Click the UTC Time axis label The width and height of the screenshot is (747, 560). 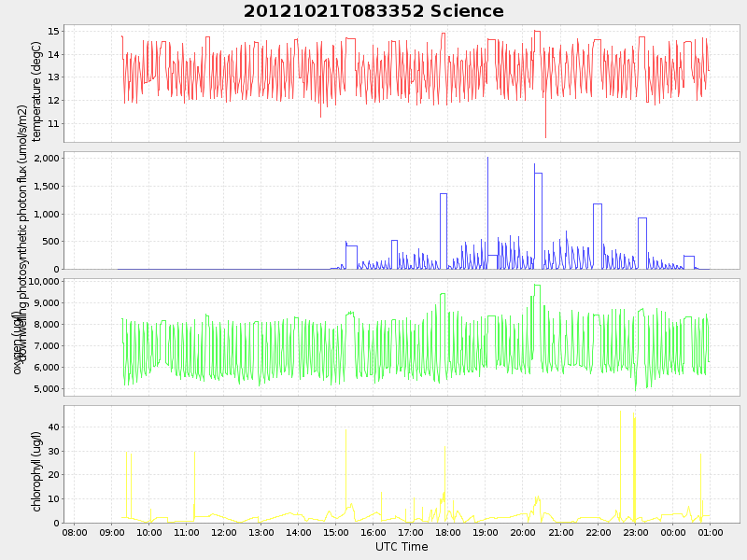coord(402,547)
